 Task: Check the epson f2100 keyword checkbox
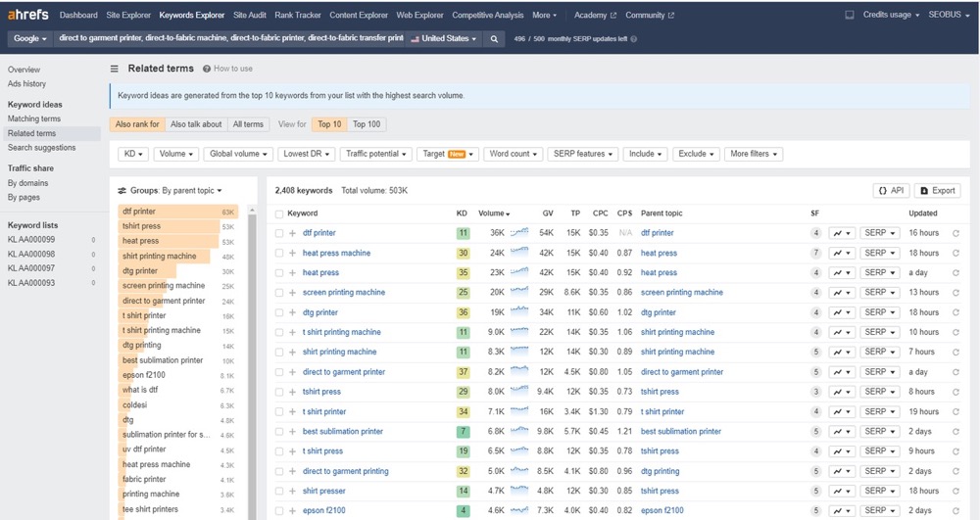click(279, 510)
